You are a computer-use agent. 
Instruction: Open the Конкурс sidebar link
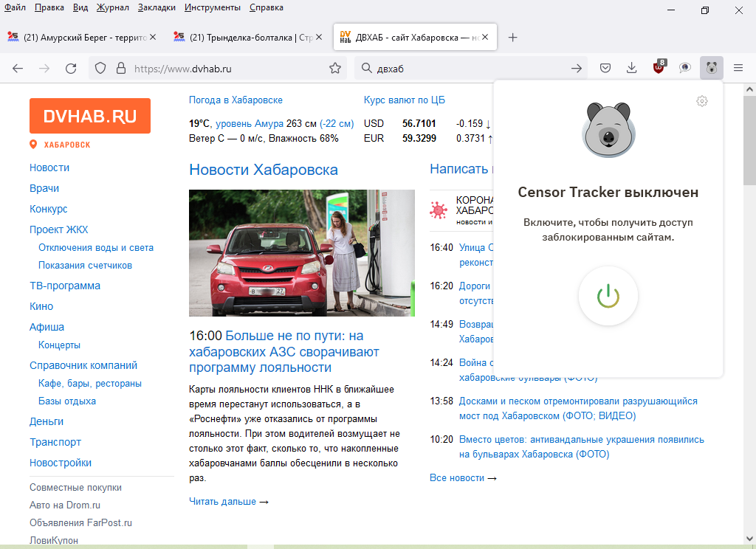48,209
